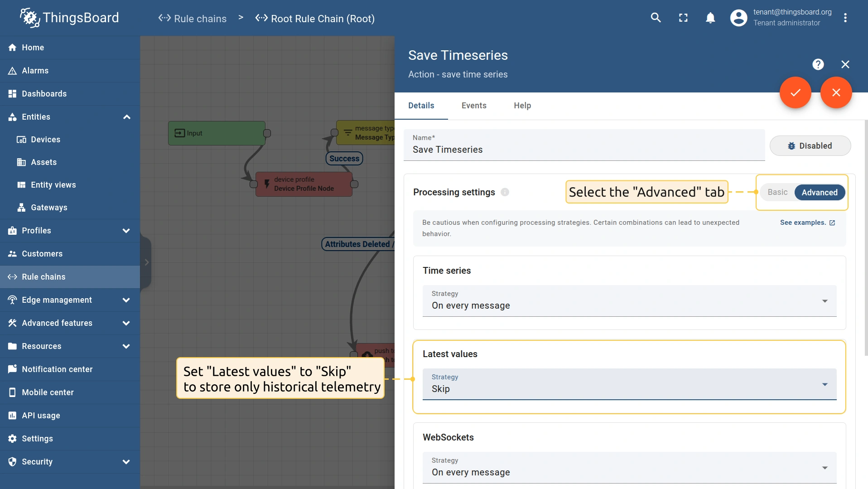Open the WebSockets Strategy dropdown

click(629, 468)
